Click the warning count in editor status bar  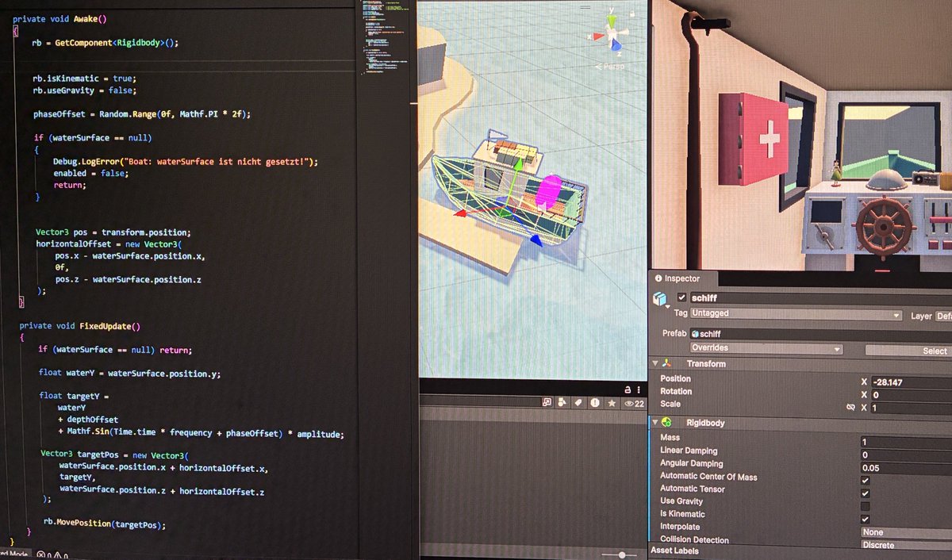(x=61, y=554)
